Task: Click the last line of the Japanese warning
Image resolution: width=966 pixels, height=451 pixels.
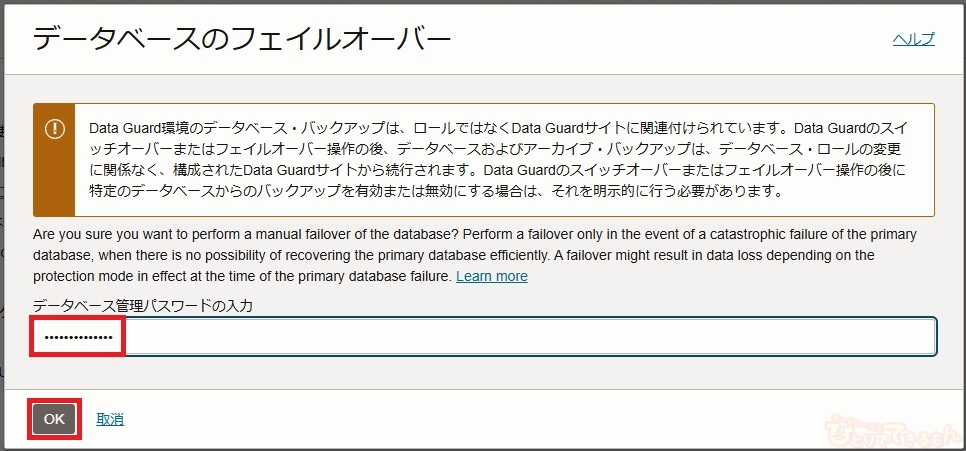Action: 436,191
